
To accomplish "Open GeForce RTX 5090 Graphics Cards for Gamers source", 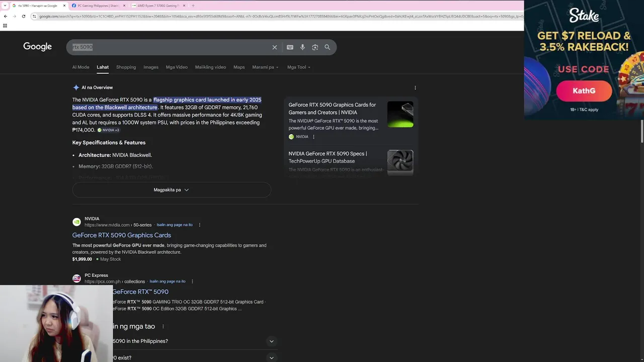I will [x=332, y=109].
